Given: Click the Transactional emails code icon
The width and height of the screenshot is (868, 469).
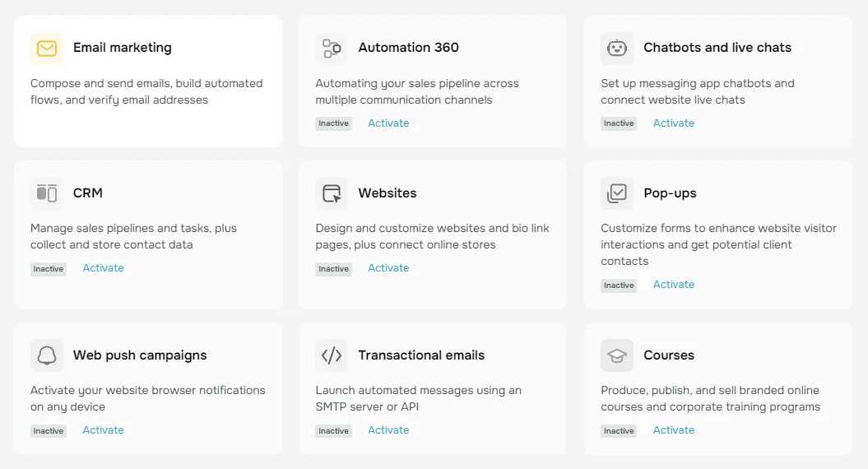Looking at the screenshot, I should [332, 355].
